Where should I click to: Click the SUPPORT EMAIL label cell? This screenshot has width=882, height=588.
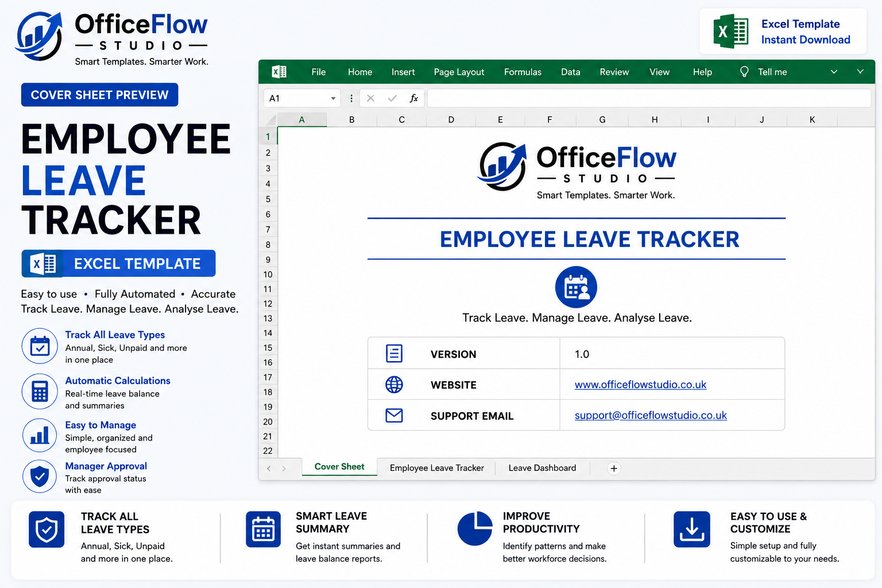(472, 416)
